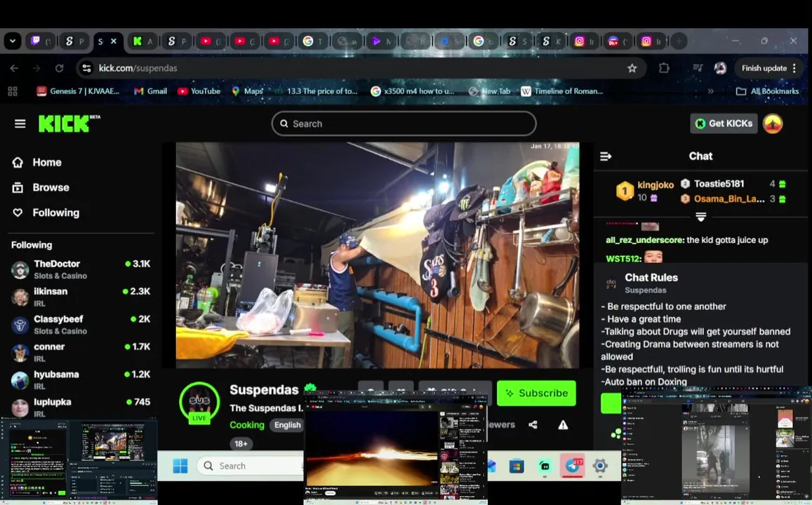
Task: Open Suspendas live profile avatar
Action: [x=199, y=403]
